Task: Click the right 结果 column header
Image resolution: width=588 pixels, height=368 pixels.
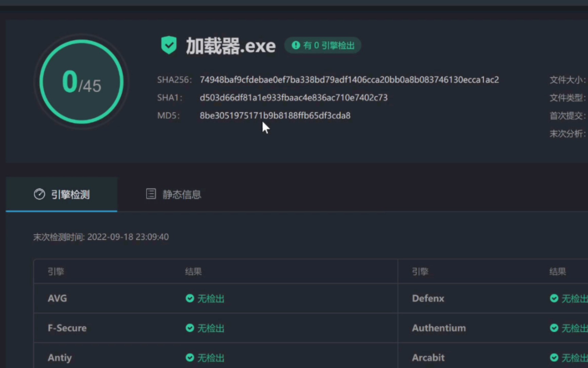Action: (x=558, y=272)
